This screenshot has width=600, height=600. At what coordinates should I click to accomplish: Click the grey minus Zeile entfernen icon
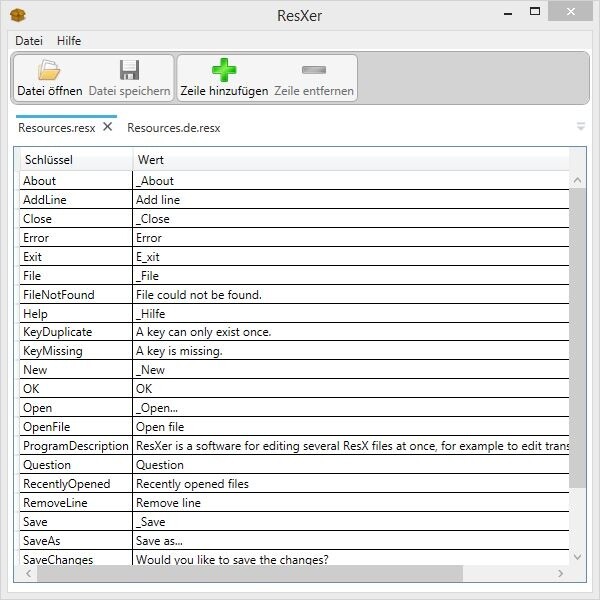pyautogui.click(x=314, y=70)
